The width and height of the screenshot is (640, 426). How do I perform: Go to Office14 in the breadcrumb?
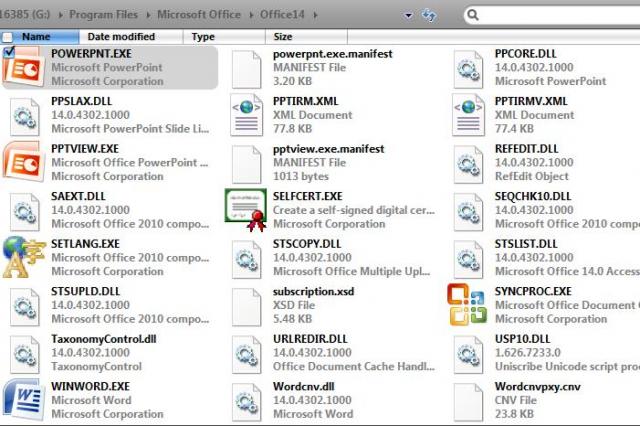pyautogui.click(x=282, y=15)
